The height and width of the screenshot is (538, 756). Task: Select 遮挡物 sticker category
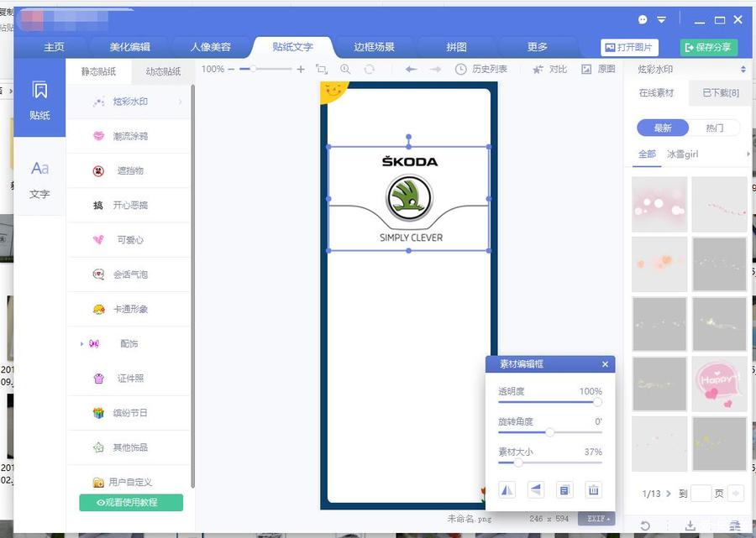click(129, 170)
